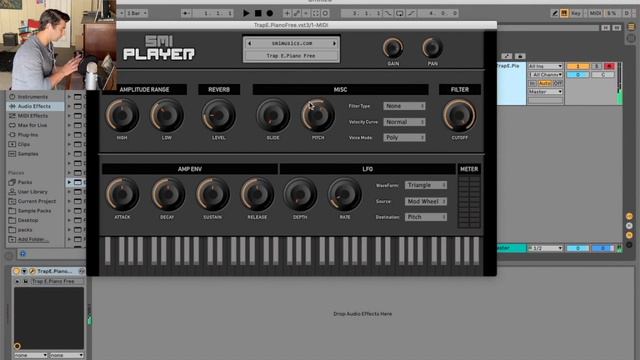
Task: Click the GAIN knob
Action: (393, 48)
